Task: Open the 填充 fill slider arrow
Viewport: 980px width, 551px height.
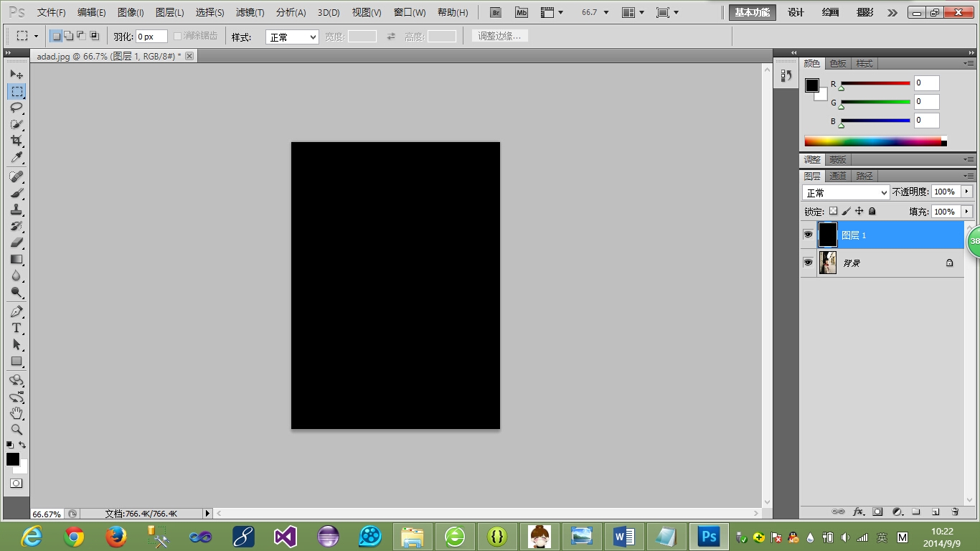Action: pyautogui.click(x=967, y=212)
